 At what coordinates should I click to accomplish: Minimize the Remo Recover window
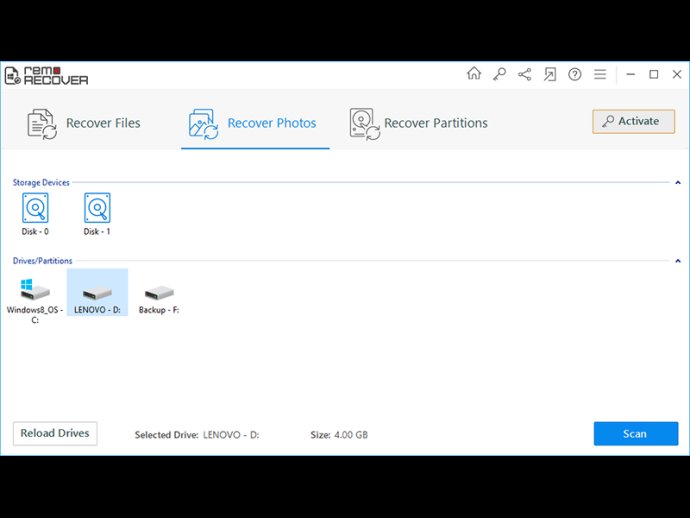click(631, 74)
